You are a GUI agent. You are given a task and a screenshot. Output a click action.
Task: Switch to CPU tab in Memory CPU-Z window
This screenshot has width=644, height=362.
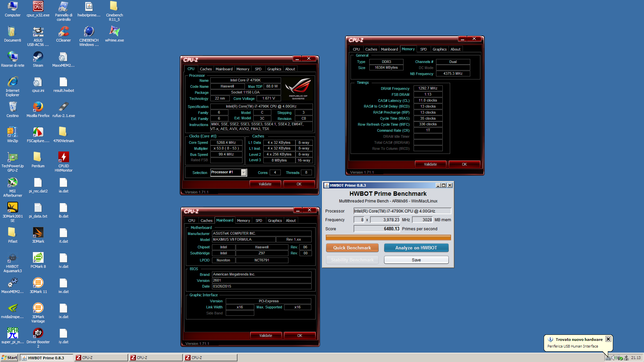pos(356,49)
